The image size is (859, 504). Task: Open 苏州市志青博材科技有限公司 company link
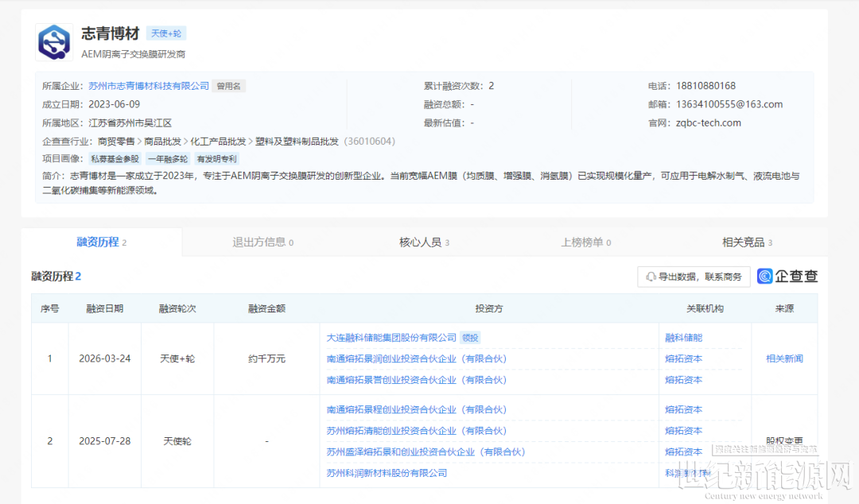tap(149, 86)
